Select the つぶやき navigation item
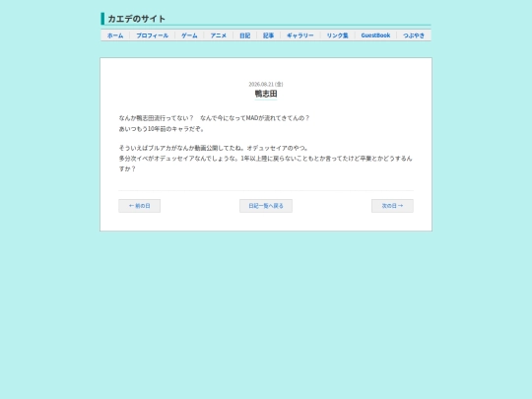Viewport: 532px width, 399px height. click(x=414, y=35)
